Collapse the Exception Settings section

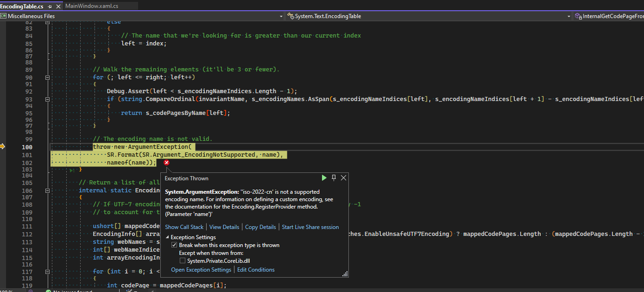[167, 237]
